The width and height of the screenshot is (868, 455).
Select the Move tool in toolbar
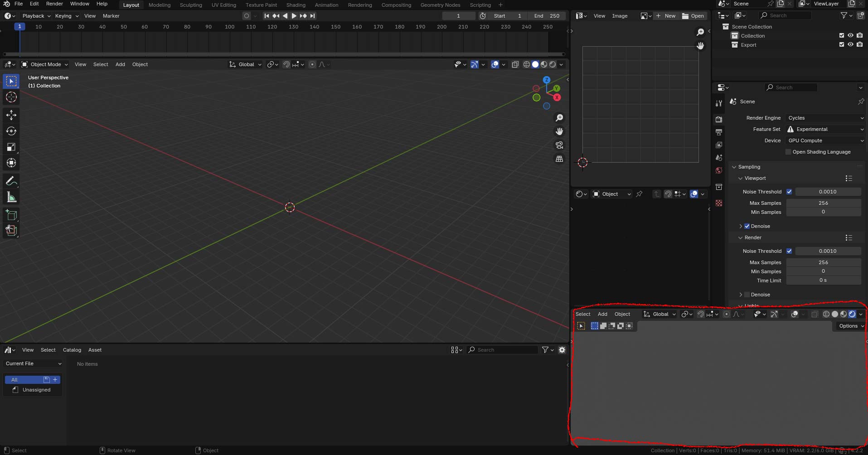tap(11, 115)
